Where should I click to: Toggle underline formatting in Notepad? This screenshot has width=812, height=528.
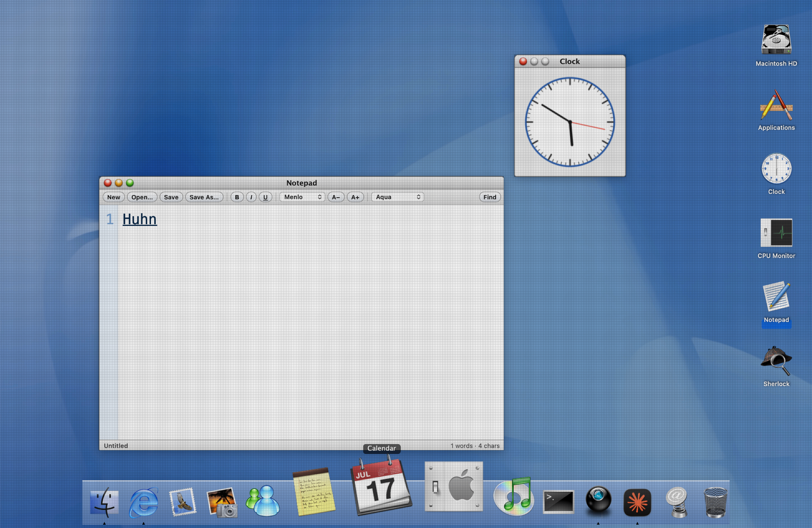tap(266, 197)
